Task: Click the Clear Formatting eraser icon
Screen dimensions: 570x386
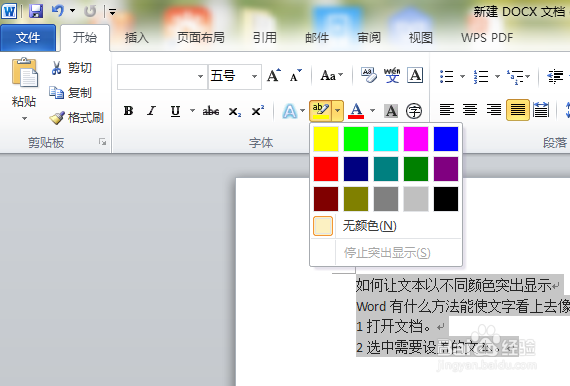Action: (369, 75)
